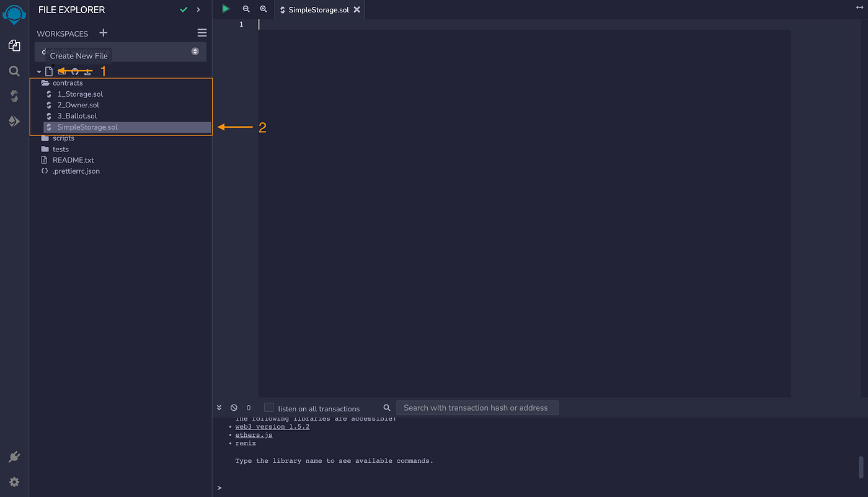This screenshot has height=497, width=868.
Task: Open 1_Storage.sol file
Action: point(80,94)
